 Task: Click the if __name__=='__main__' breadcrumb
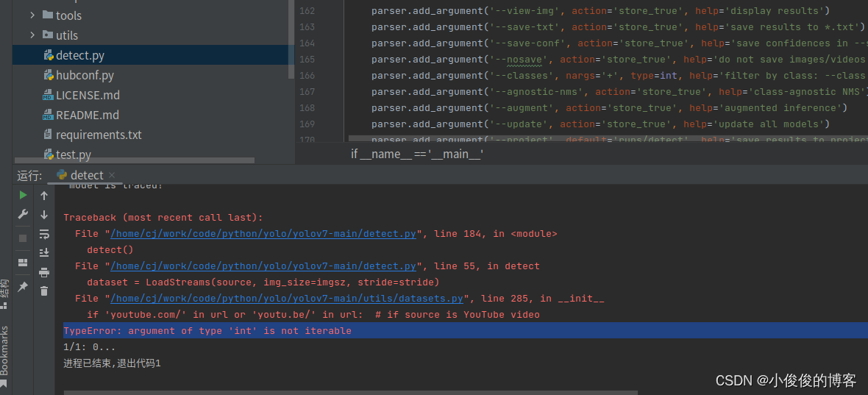(x=417, y=154)
